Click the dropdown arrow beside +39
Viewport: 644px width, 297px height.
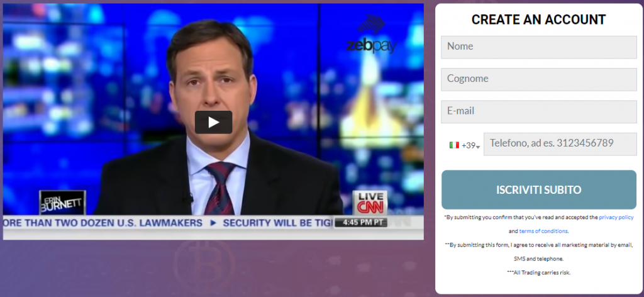(478, 147)
